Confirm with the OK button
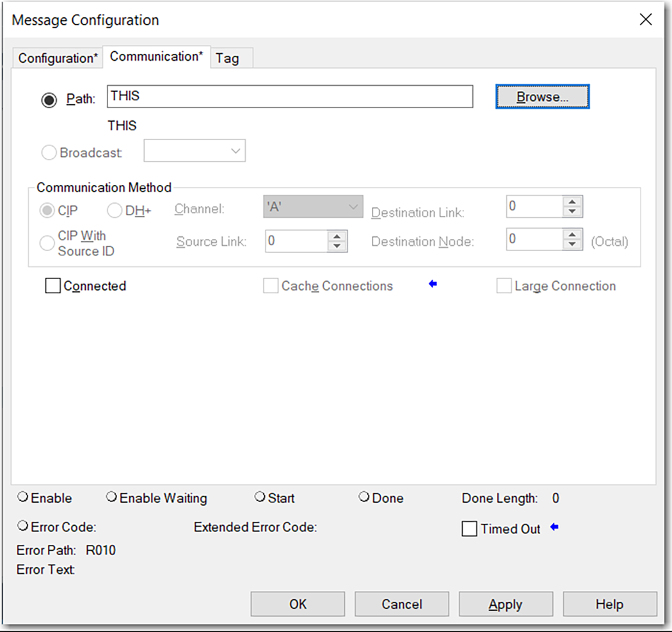The height and width of the screenshot is (632, 672). click(x=297, y=604)
